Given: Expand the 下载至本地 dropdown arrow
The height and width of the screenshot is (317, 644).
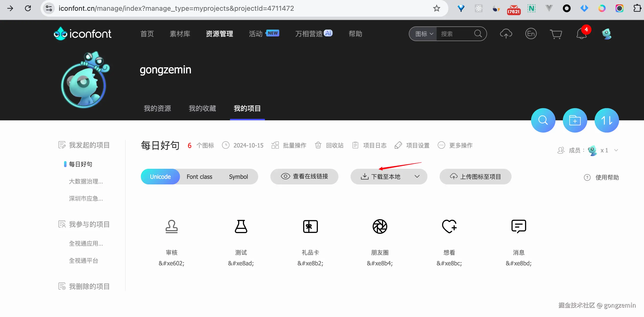Looking at the screenshot, I should (x=417, y=177).
